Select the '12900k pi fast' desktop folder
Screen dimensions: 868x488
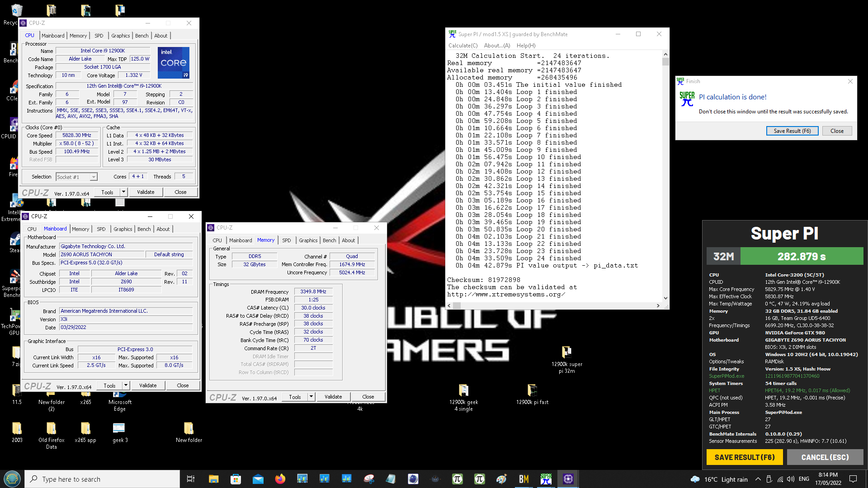(532, 394)
